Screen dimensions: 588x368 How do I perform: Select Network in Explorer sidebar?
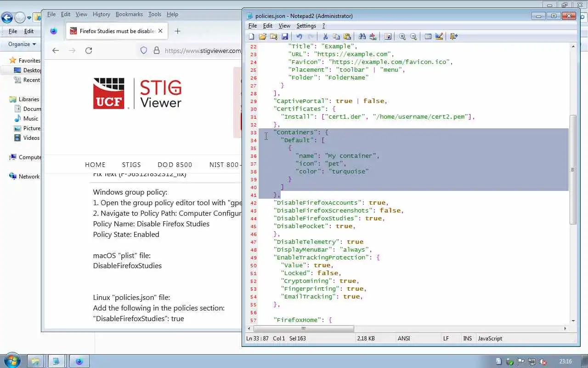click(x=29, y=176)
